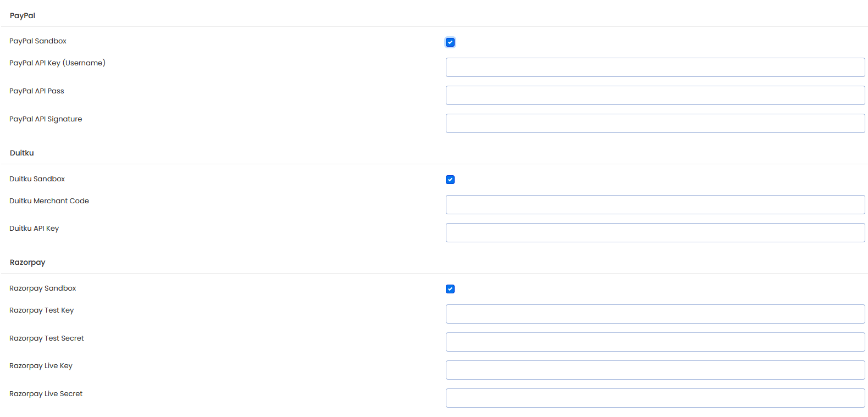Click the Razorpay Test Key input field
868x417 pixels.
[x=655, y=314]
